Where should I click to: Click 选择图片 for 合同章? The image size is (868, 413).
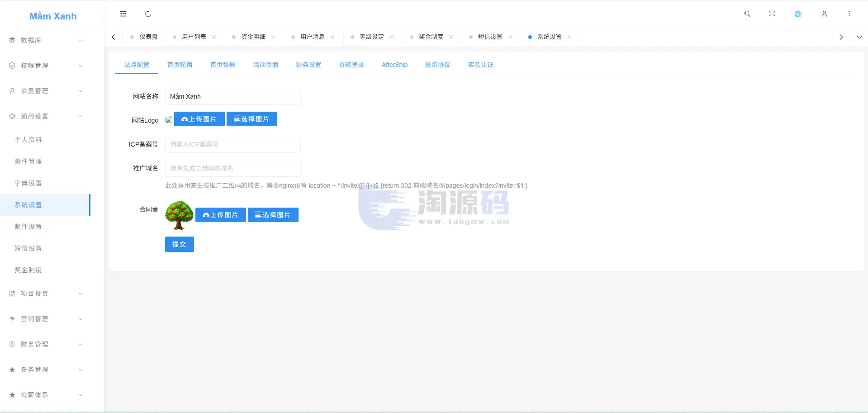pos(273,215)
